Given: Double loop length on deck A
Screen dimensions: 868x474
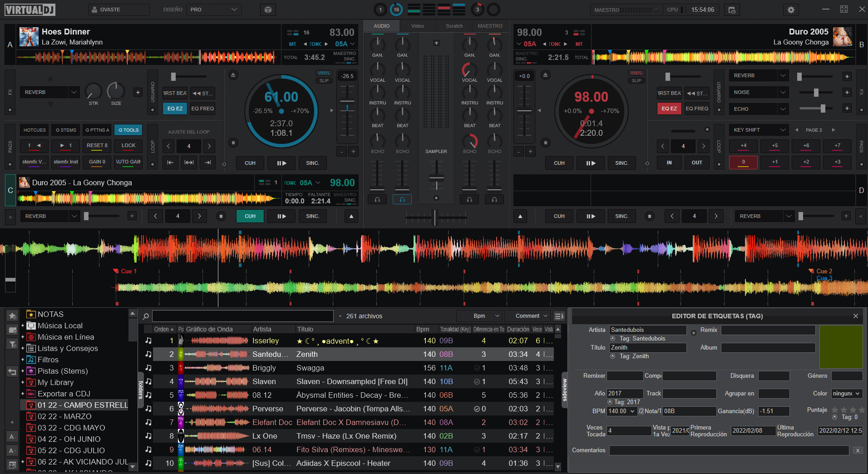Looking at the screenshot, I should 209,146.
